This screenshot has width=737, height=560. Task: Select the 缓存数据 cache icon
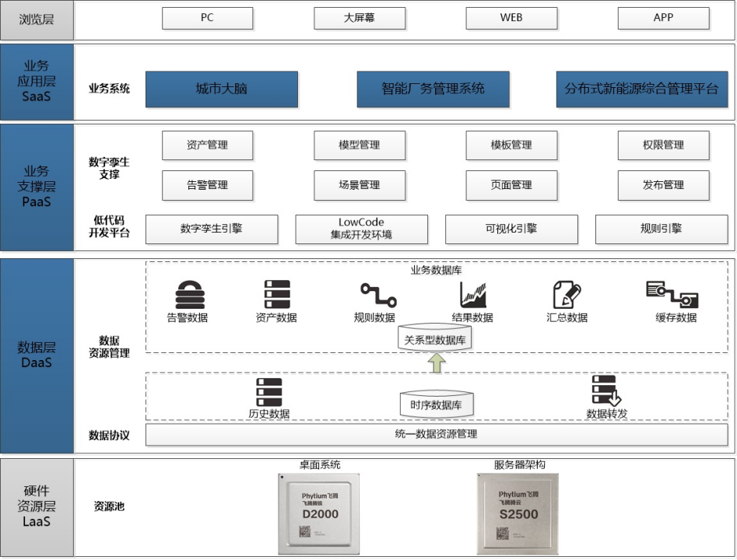coord(672,295)
